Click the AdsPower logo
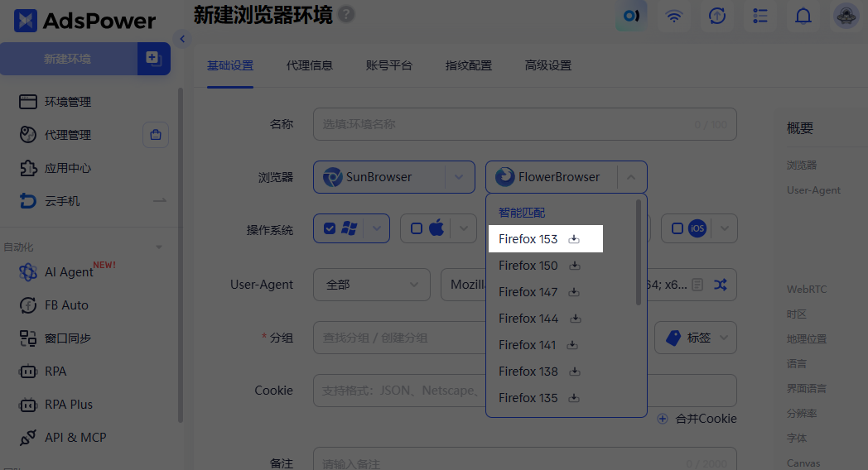Image resolution: width=868 pixels, height=470 pixels. tap(84, 21)
